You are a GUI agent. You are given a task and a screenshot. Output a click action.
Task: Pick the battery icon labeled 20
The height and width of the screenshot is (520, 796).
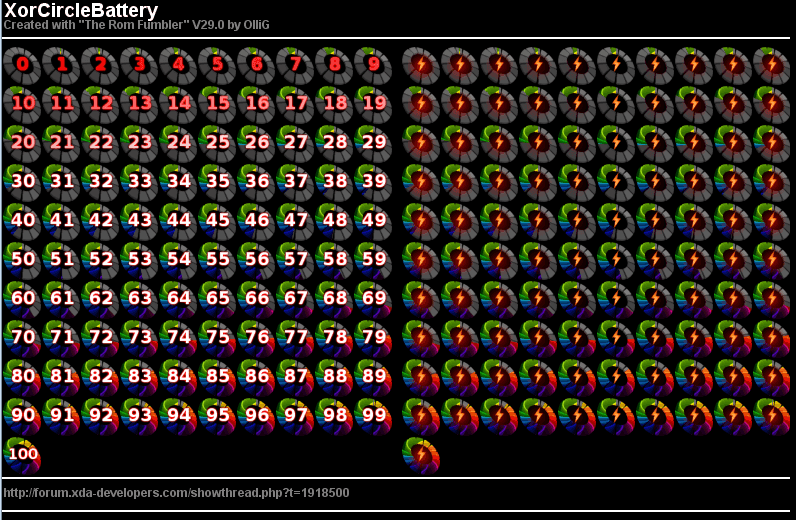tap(22, 144)
